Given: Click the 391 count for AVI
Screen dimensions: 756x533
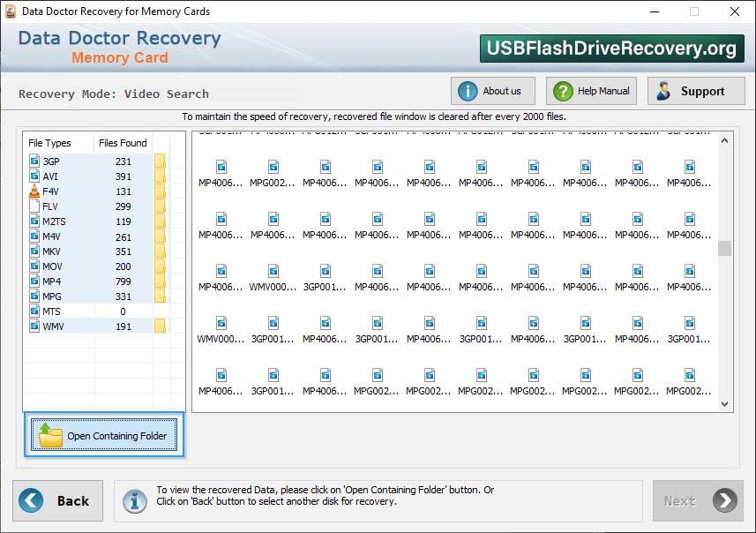Looking at the screenshot, I should (x=123, y=176).
